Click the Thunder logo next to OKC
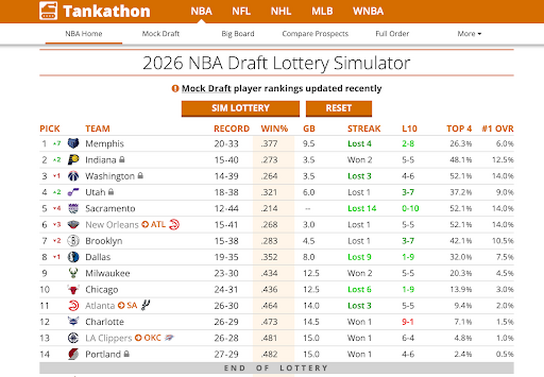Image resolution: width=544 pixels, height=377 pixels. tap(169, 337)
